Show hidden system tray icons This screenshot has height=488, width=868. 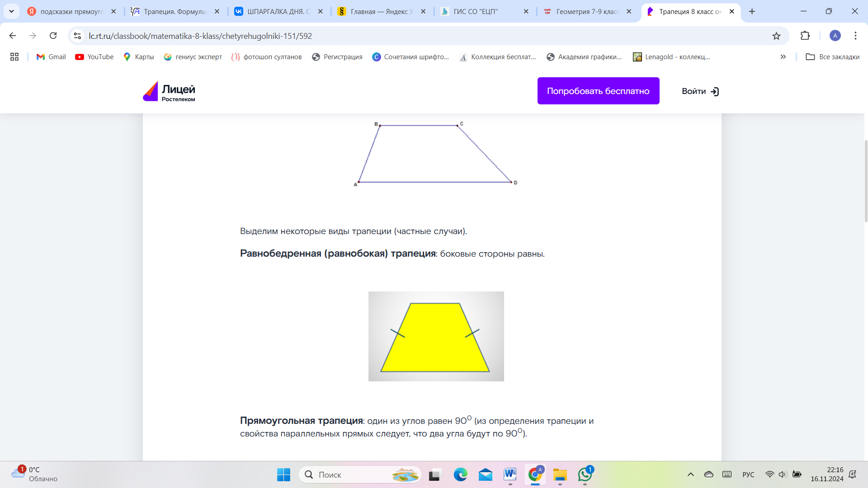coord(690,474)
